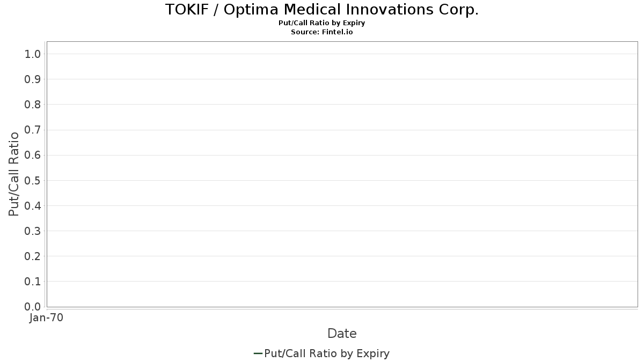Click the 0.0 y-axis label
Viewport: 644px width, 362px height.
[33, 307]
